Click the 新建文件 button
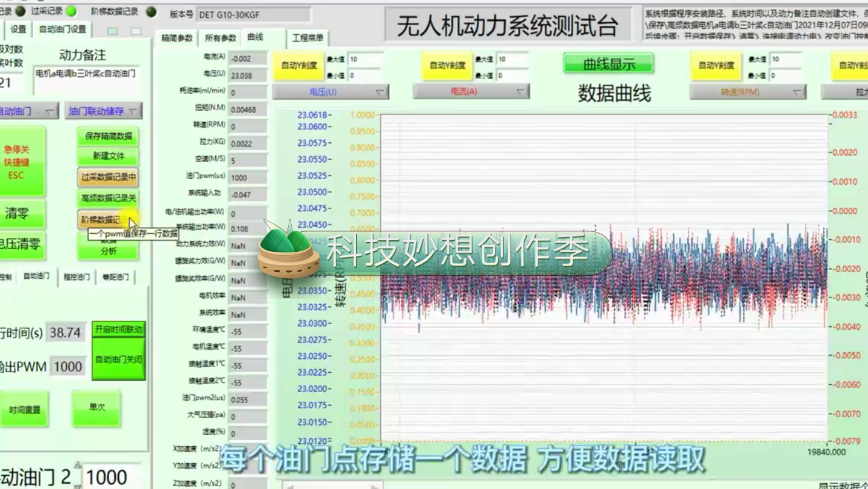 pos(108,156)
